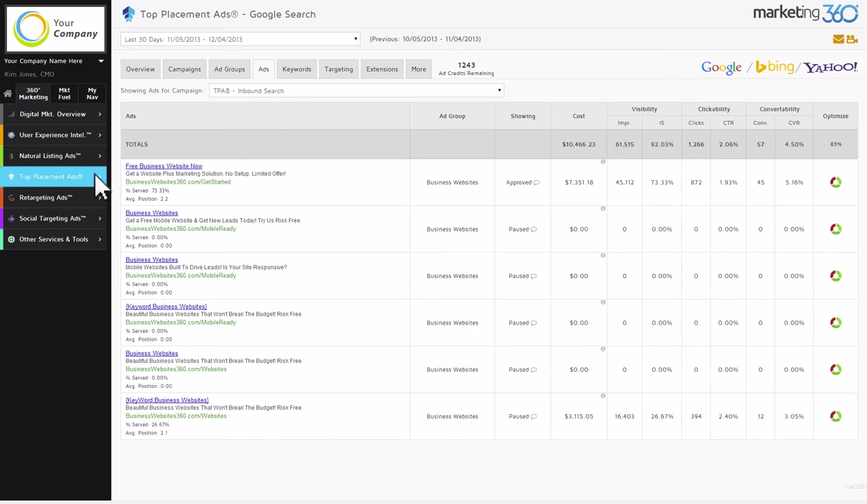Click the video camera icon at top right
Image resolution: width=867 pixels, height=504 pixels.
(852, 39)
